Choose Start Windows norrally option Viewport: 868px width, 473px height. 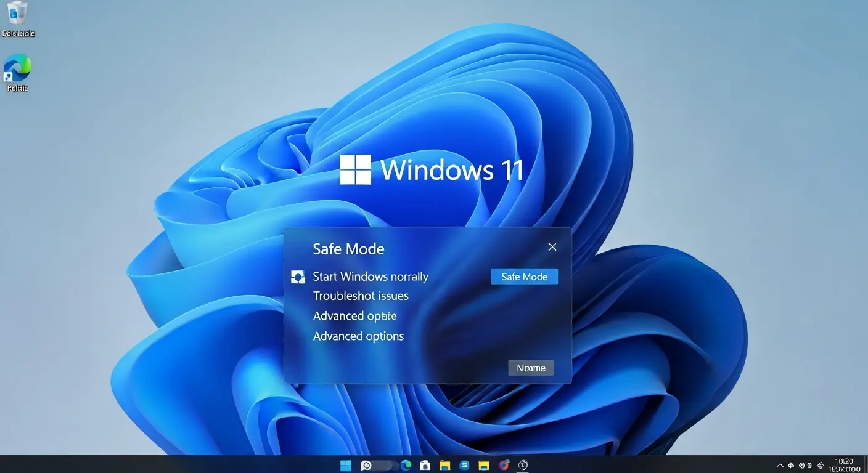click(371, 277)
